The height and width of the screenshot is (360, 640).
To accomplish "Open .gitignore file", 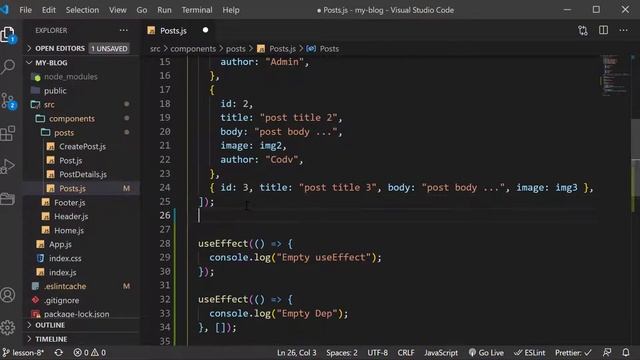I will [82, 300].
